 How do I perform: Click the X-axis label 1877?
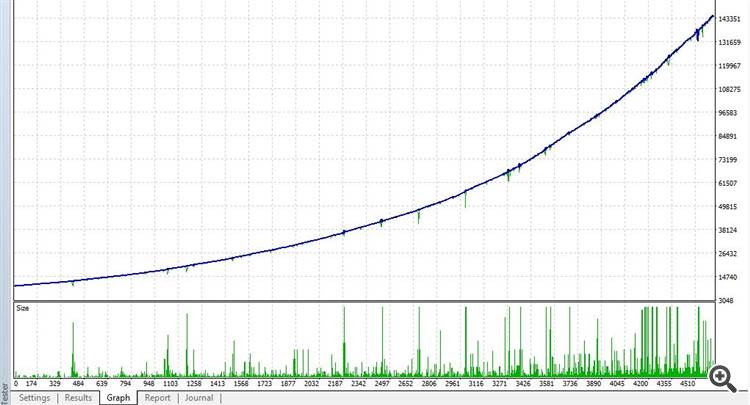(x=288, y=383)
